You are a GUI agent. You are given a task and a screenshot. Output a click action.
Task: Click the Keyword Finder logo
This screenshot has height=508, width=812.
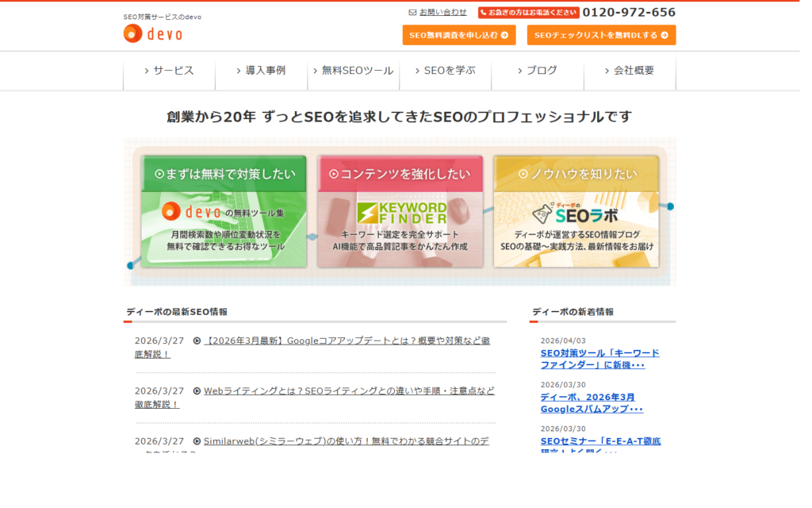click(400, 213)
